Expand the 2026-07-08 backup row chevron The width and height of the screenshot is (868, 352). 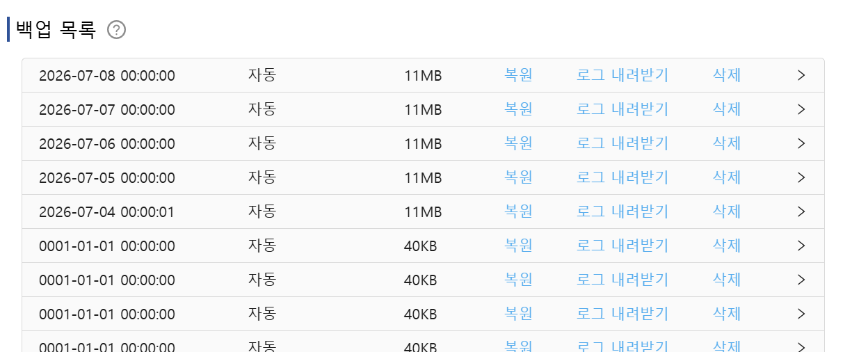click(x=801, y=75)
